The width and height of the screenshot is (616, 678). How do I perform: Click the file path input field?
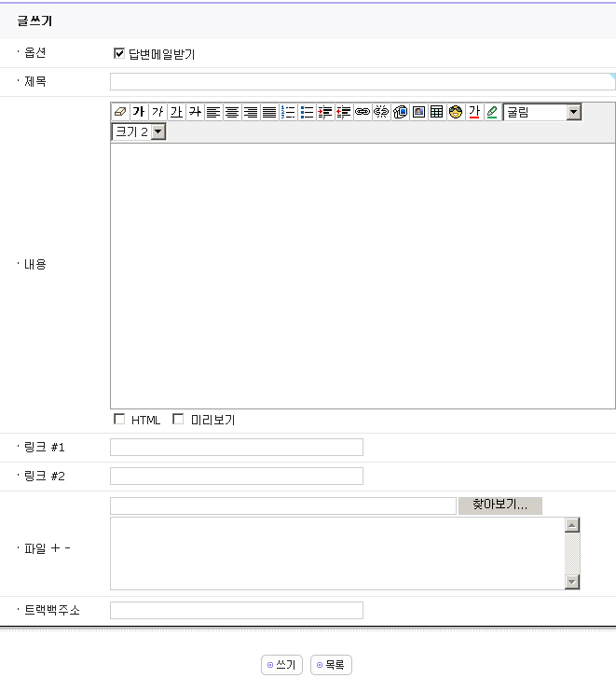pos(283,505)
